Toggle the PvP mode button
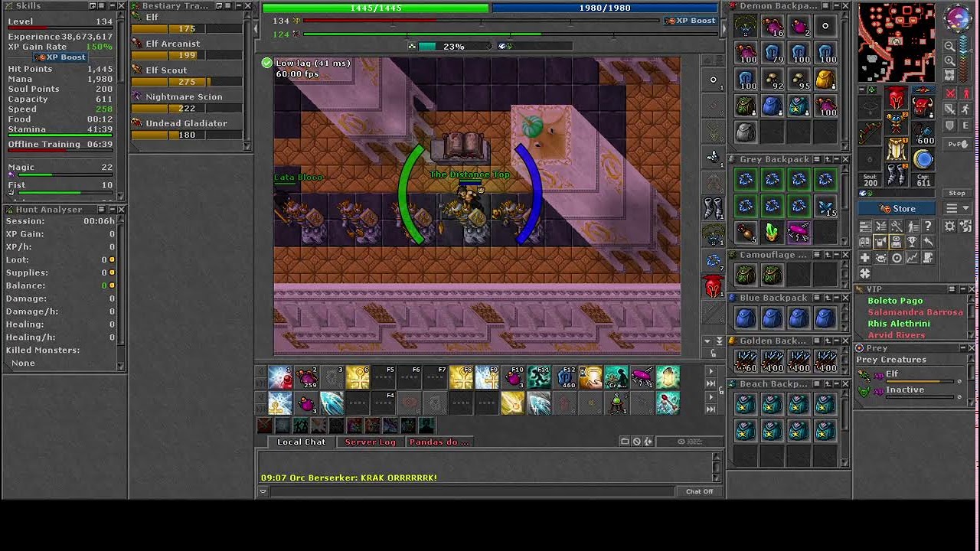This screenshot has height=551, width=980. [x=956, y=144]
